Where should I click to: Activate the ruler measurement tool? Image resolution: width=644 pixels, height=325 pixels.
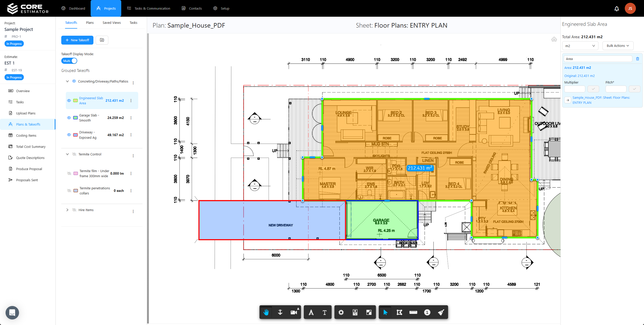(413, 312)
